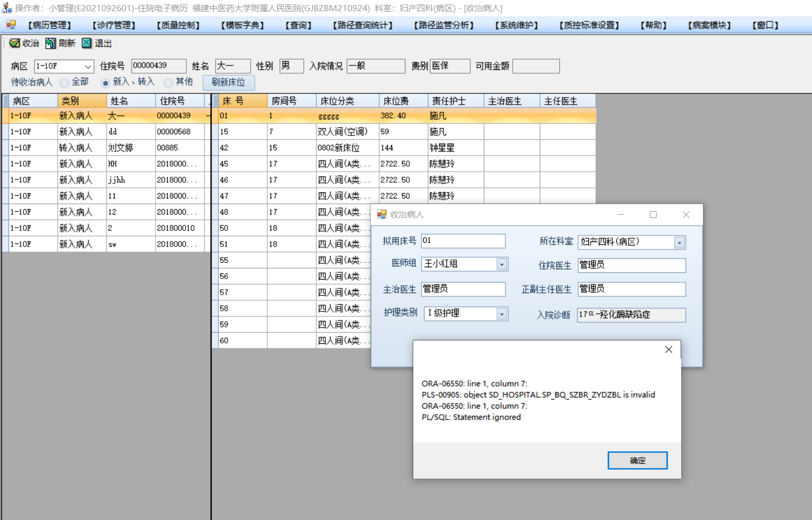Select bed 15 row in the bed list

pyautogui.click(x=404, y=131)
